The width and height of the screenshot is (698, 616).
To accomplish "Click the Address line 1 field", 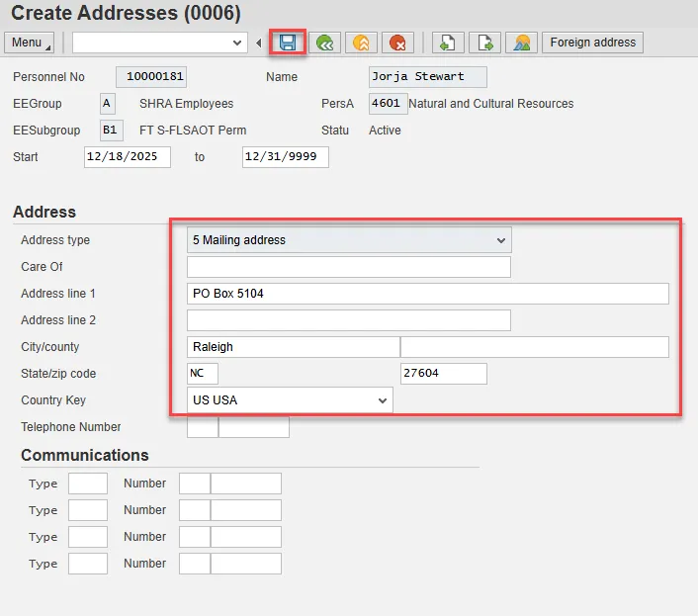I will [427, 294].
